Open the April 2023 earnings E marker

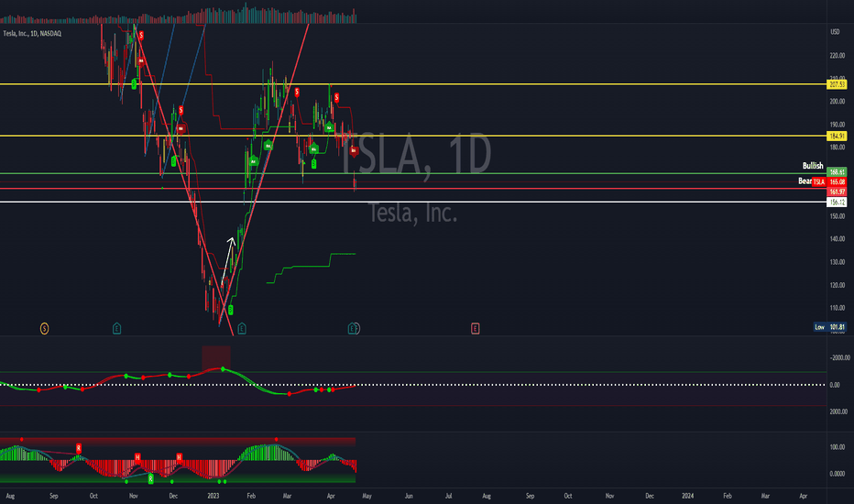click(x=353, y=328)
